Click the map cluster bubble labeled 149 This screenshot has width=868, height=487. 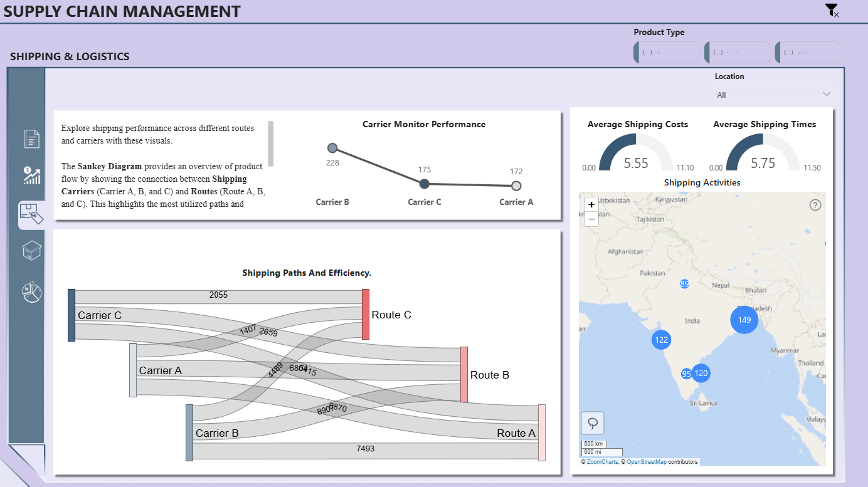744,320
